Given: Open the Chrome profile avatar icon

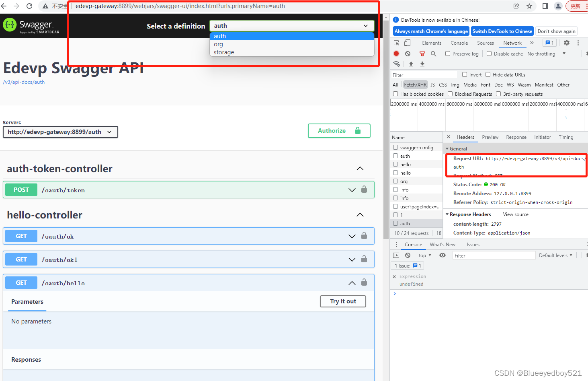Looking at the screenshot, I should 558,6.
